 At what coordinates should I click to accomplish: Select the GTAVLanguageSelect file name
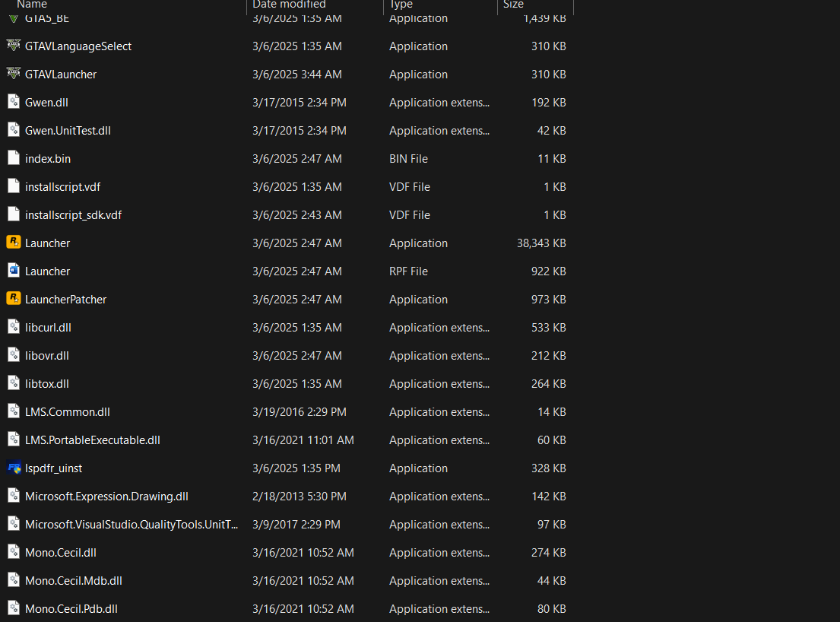(78, 46)
